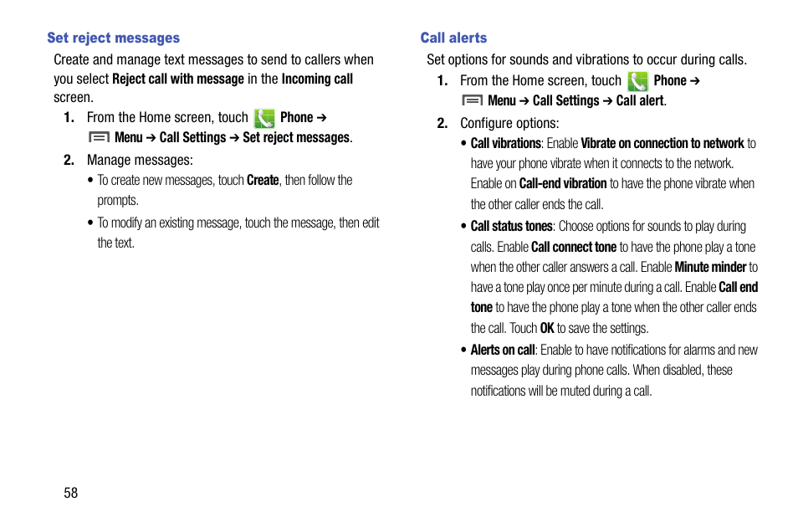
Task: Click the green Phone icon under Set reject messages
Action: 264,118
